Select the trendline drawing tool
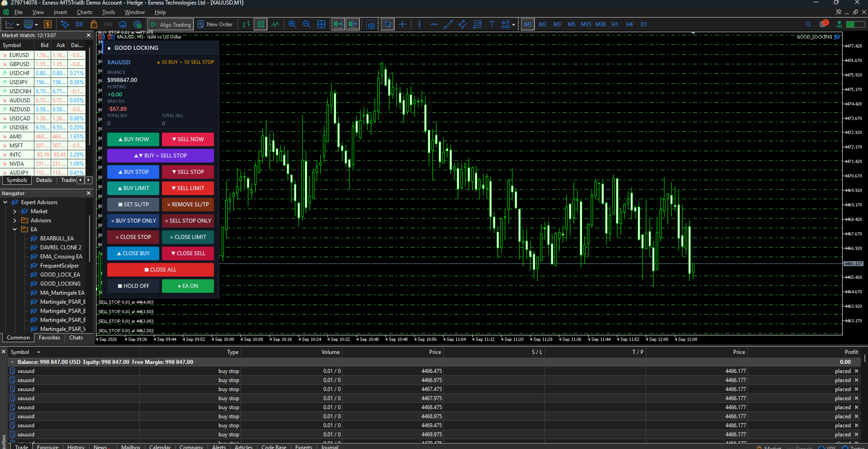The image size is (868, 449). 448,24
